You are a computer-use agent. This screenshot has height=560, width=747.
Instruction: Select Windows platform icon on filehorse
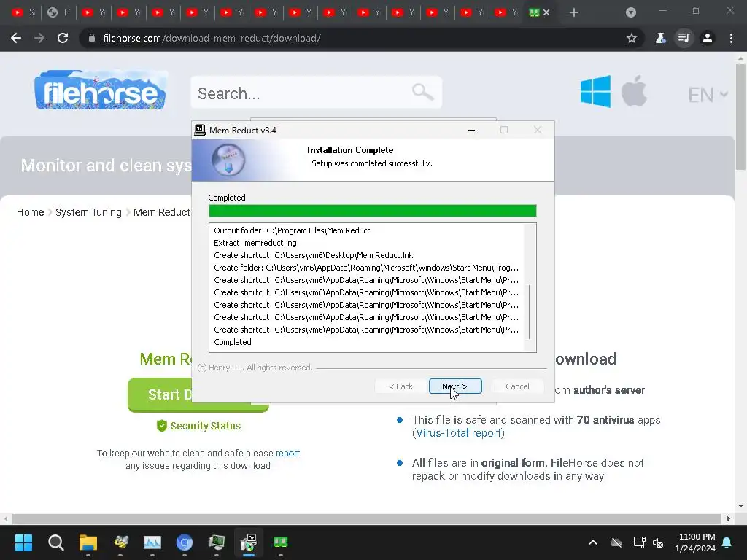coord(595,91)
